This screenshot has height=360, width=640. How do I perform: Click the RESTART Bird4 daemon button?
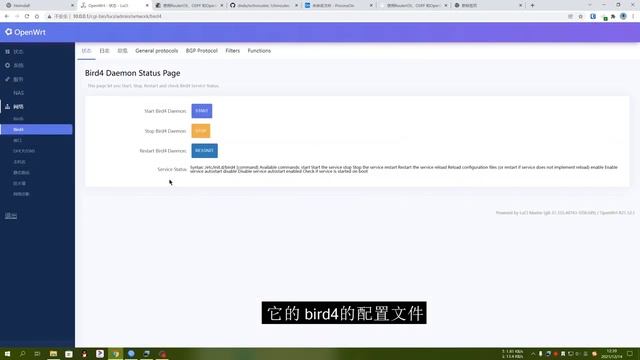pos(204,151)
